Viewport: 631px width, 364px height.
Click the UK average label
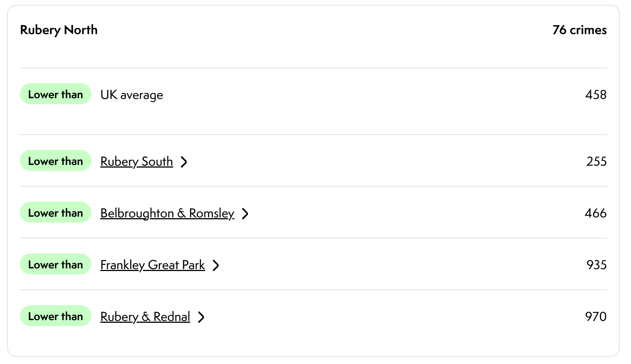(132, 95)
